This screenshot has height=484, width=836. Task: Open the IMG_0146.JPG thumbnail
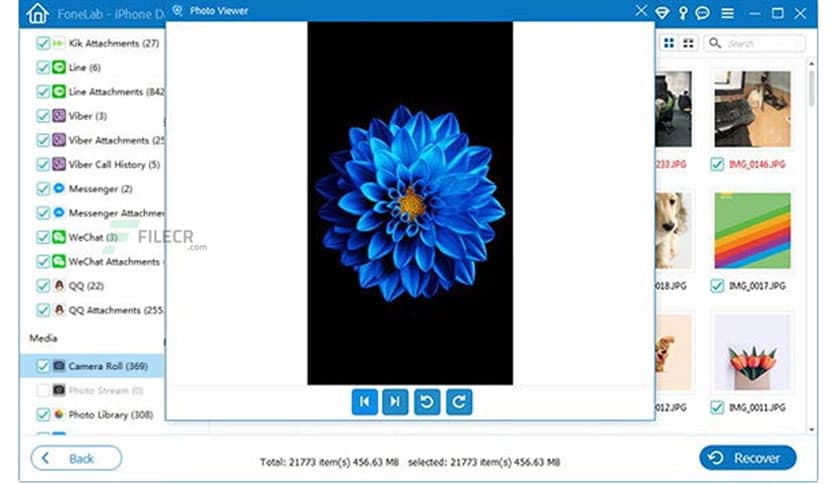tap(752, 109)
